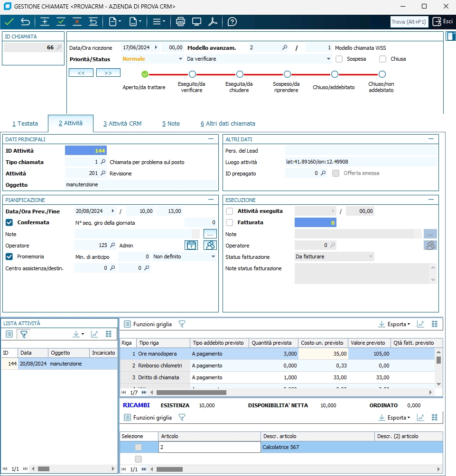Uncheck the Confermata checkbox
This screenshot has width=456, height=476.
tap(9, 222)
